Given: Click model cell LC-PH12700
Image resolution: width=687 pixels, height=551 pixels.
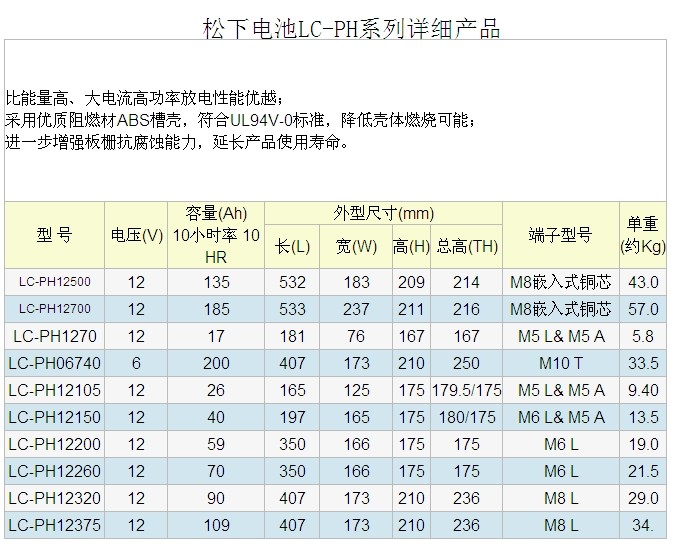Looking at the screenshot, I should pos(54,309).
